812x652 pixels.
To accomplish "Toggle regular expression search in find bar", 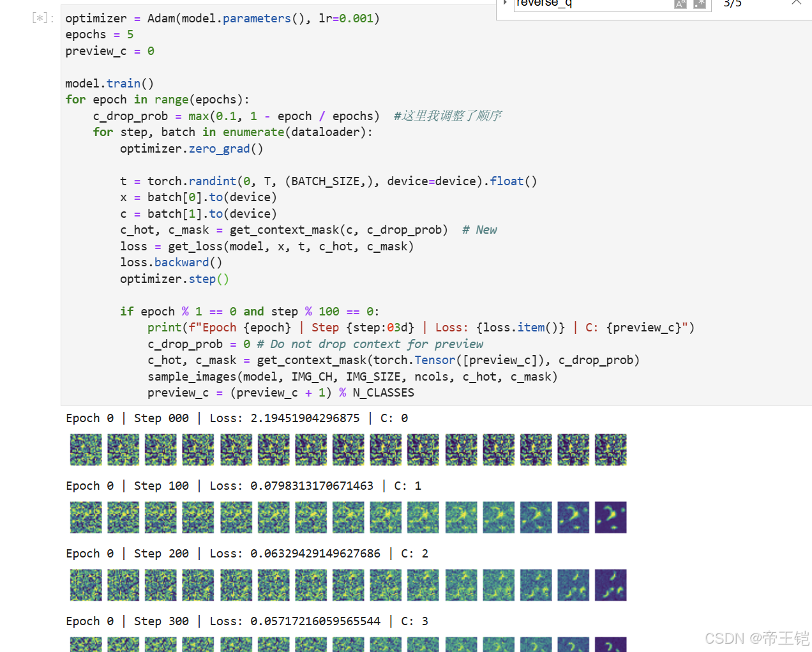I will tap(700, 4).
